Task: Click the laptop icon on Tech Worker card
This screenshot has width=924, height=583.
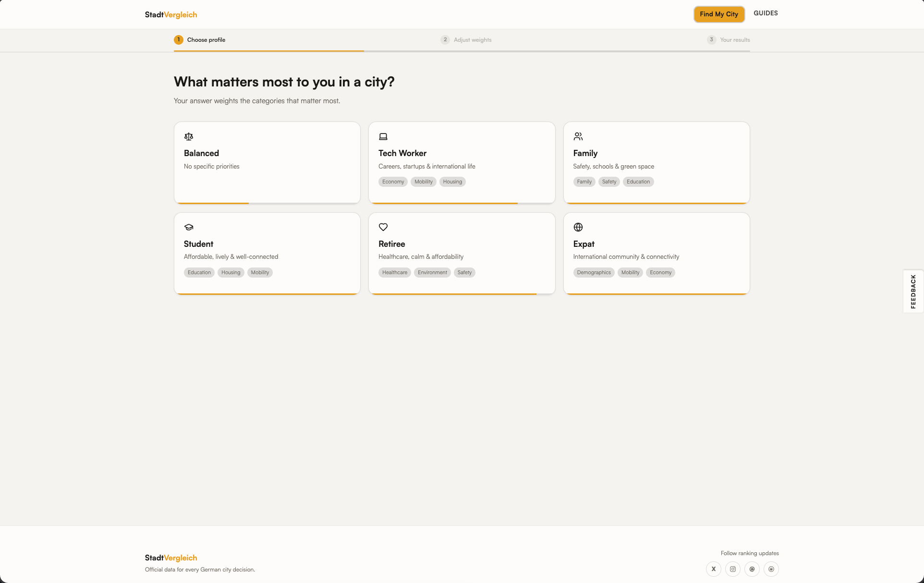Action: coord(383,137)
